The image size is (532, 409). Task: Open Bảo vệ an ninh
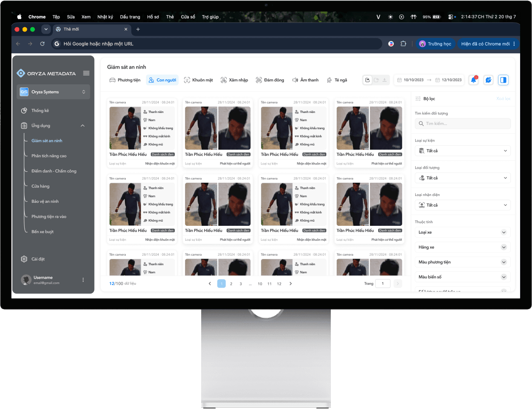[x=45, y=201]
